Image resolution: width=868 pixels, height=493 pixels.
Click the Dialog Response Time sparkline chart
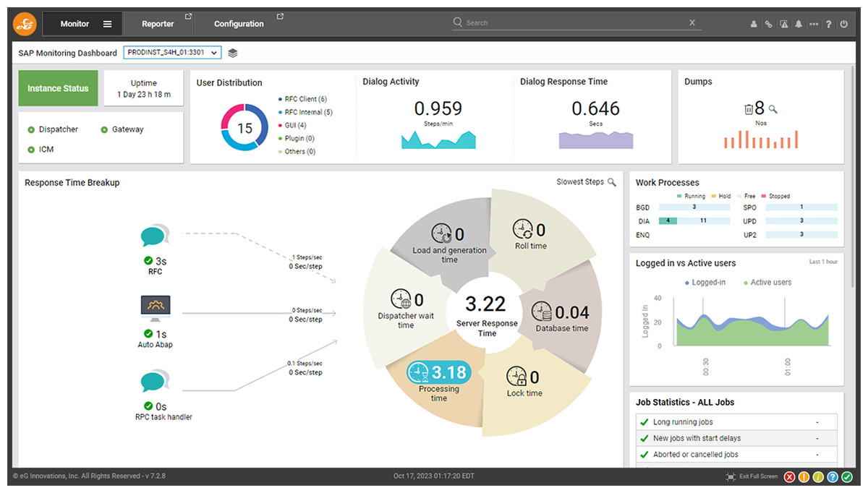tap(595, 140)
